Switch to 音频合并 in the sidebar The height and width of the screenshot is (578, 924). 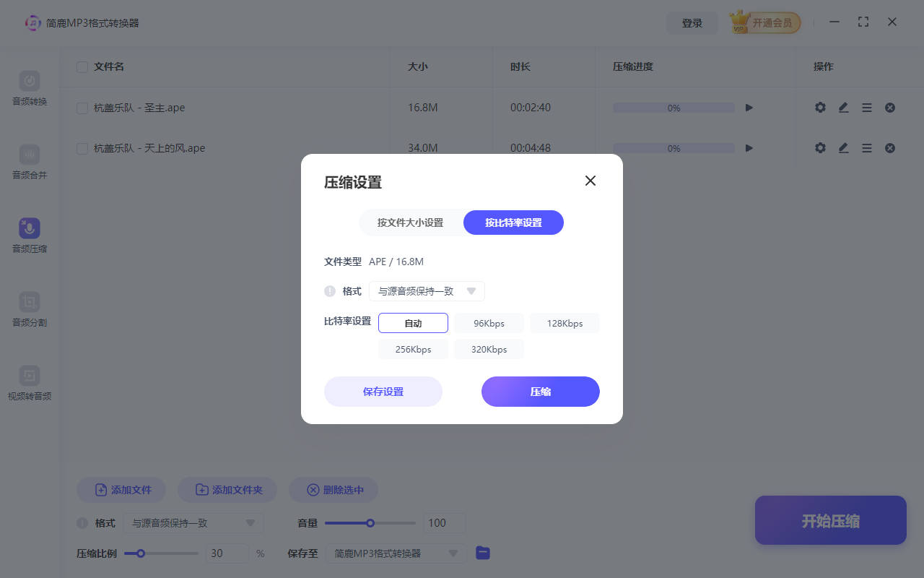tap(29, 162)
